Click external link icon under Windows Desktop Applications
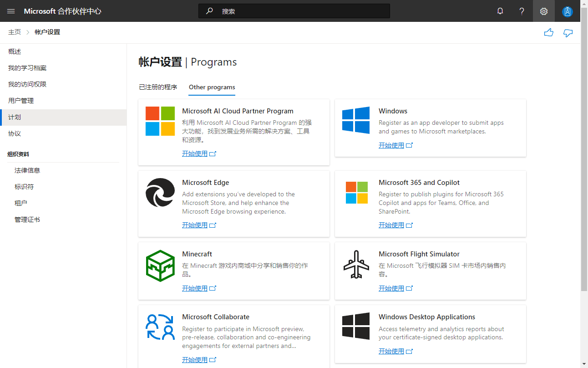This screenshot has height=368, width=588. click(x=409, y=351)
